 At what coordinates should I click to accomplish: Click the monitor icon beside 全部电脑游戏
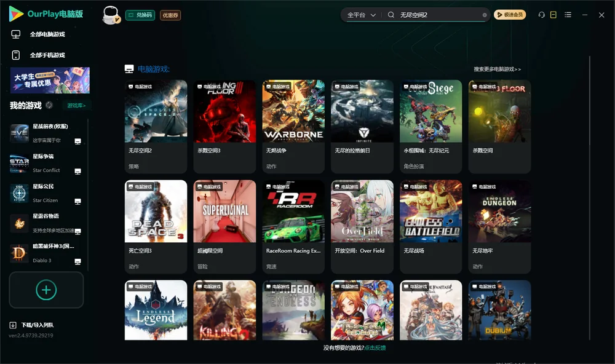click(16, 34)
